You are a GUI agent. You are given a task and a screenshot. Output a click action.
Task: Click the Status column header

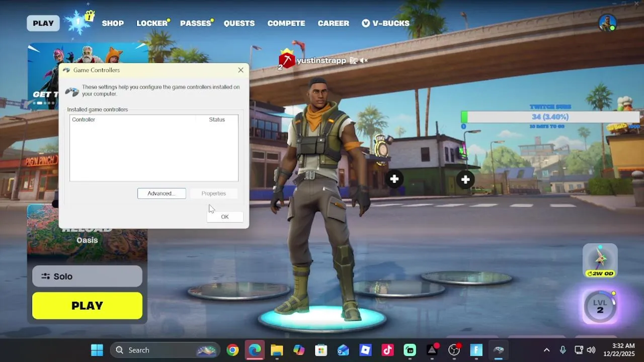(217, 120)
